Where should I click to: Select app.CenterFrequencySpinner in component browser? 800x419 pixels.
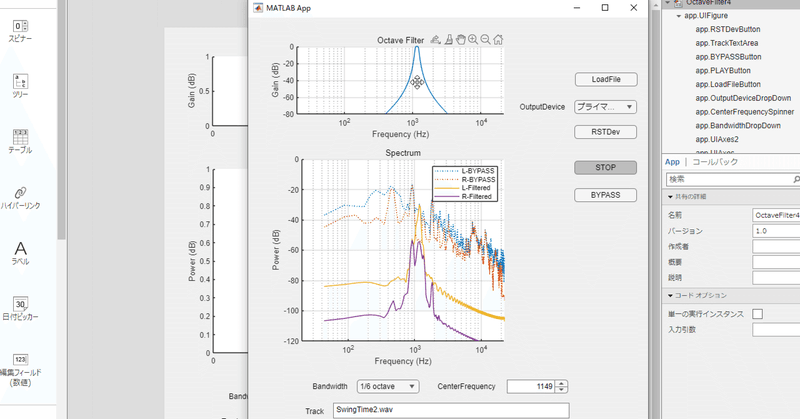click(x=744, y=112)
